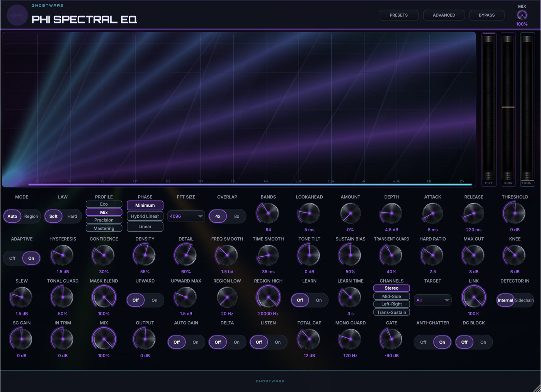Select Hybrid Linear phase
The height and width of the screenshot is (392, 541).
tap(145, 216)
